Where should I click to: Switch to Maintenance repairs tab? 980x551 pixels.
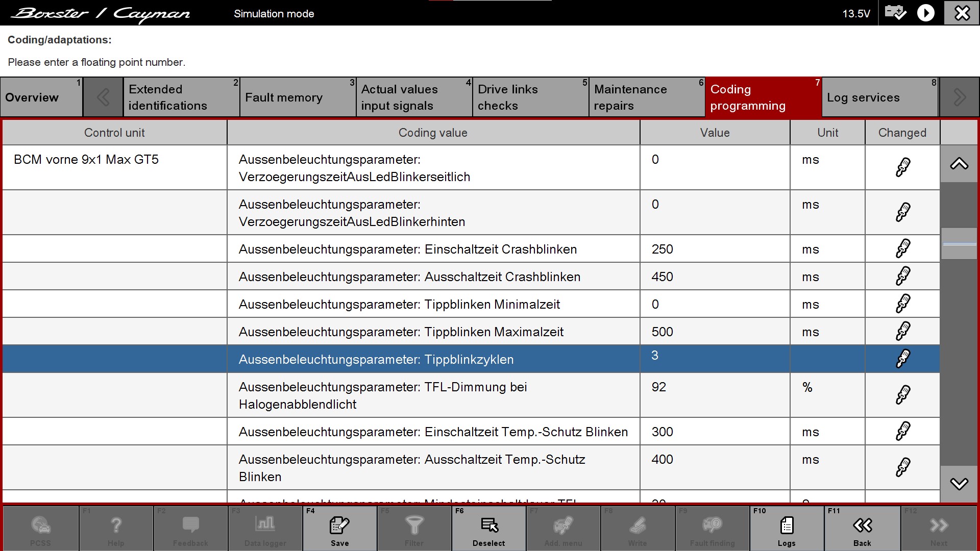pos(647,97)
